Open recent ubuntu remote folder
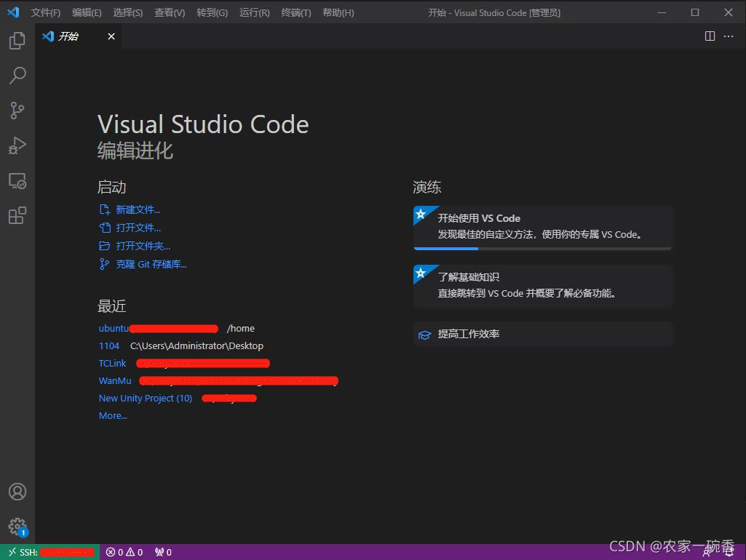746x560 pixels. [114, 328]
